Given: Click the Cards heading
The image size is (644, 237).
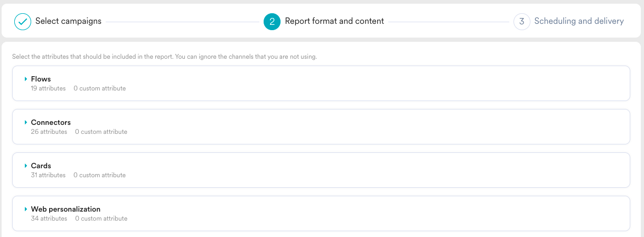Looking at the screenshot, I should (x=41, y=166).
